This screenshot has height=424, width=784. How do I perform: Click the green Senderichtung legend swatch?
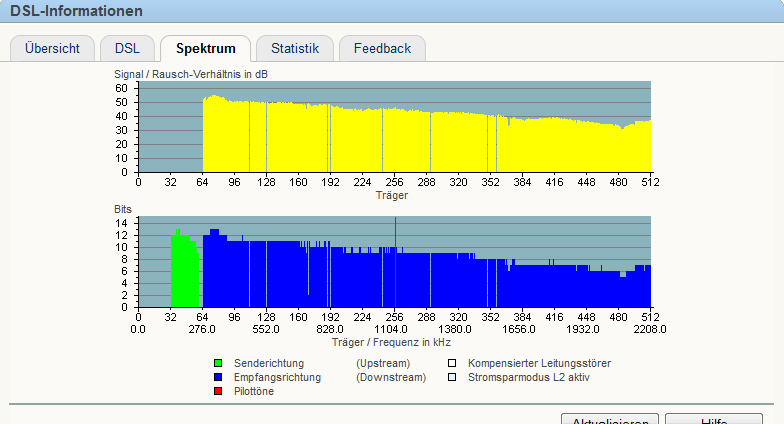click(x=218, y=363)
